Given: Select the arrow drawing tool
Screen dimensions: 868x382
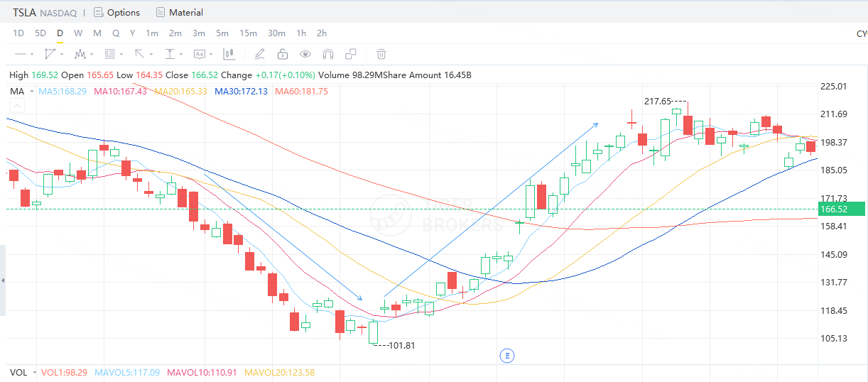Looking at the screenshot, I should (139, 54).
